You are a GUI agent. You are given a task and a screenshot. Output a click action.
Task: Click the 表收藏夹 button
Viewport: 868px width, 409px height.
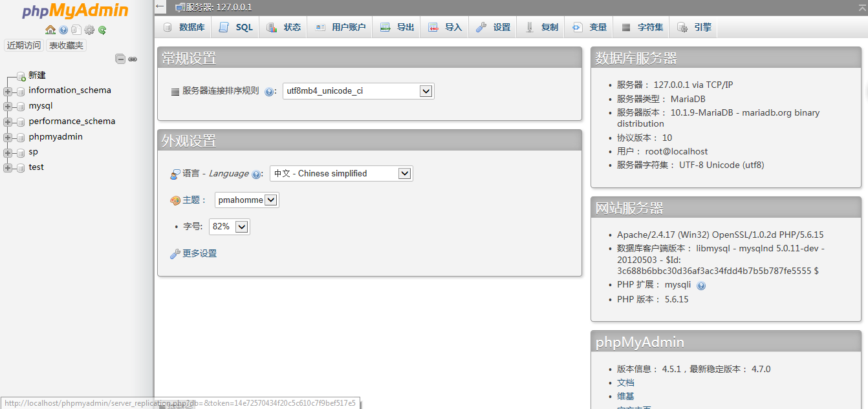(x=66, y=45)
